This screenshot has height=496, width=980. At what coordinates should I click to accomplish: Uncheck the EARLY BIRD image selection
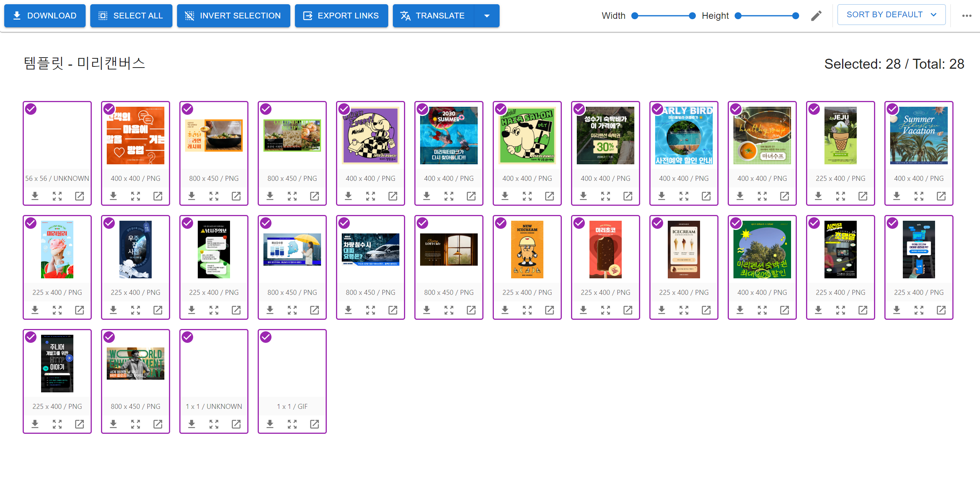(657, 109)
